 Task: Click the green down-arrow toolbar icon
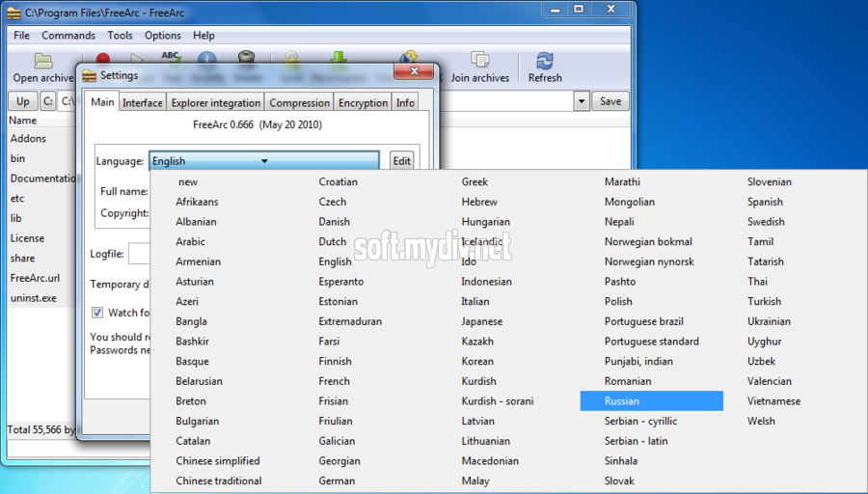point(339,57)
